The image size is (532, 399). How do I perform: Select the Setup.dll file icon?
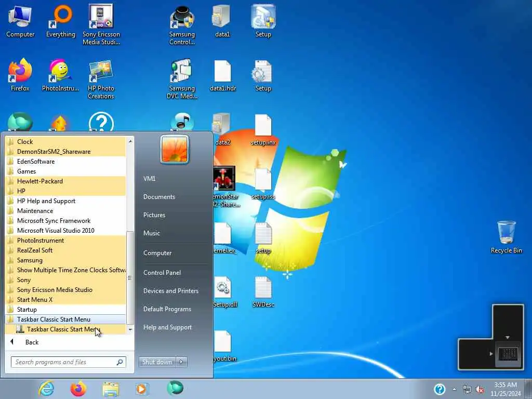224,291
